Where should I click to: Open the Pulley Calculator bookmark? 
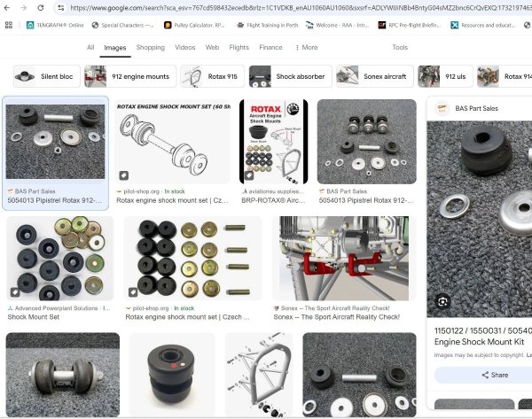pos(193,25)
